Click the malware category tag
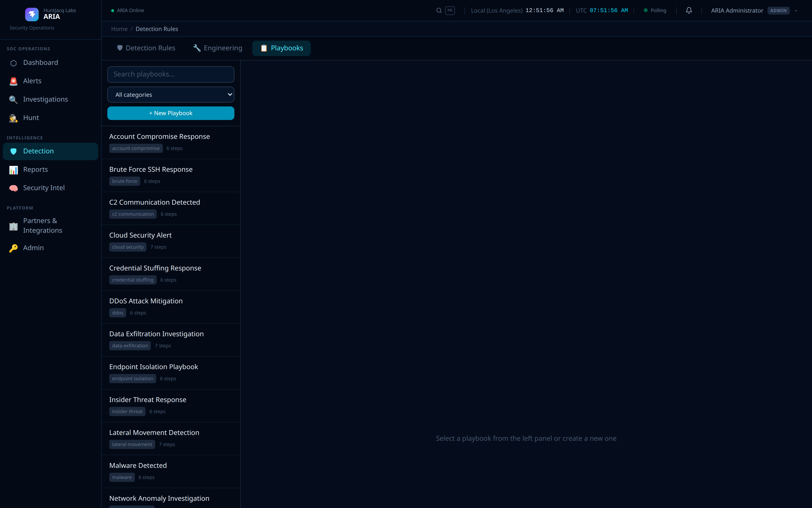This screenshot has width=812, height=508. pyautogui.click(x=122, y=478)
